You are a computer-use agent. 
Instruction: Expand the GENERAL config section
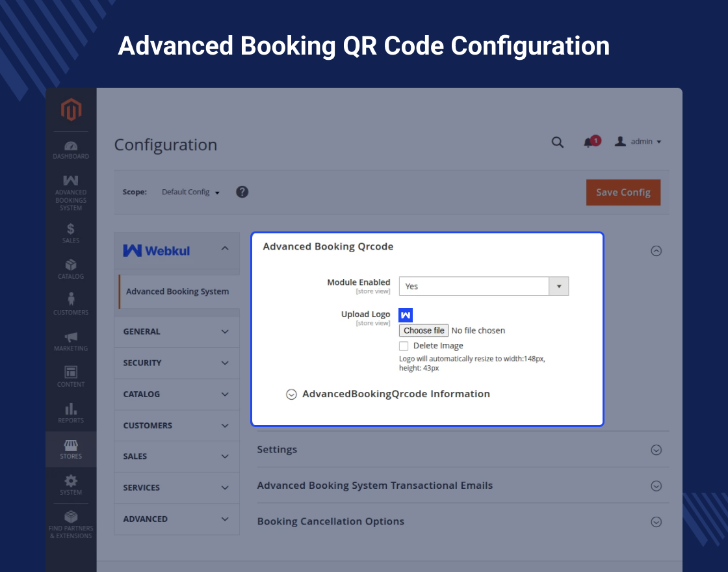tap(177, 331)
